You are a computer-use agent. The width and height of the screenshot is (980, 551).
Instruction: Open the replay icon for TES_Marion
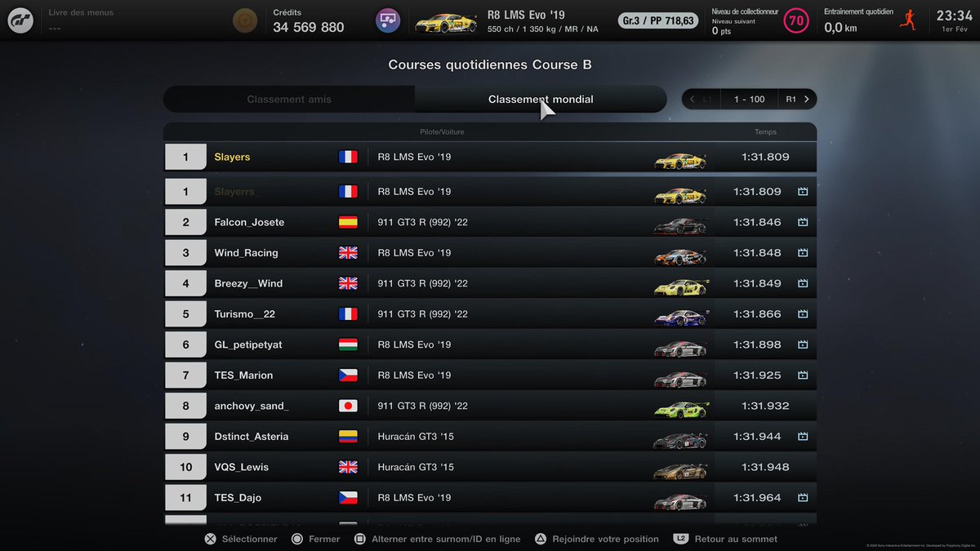point(803,375)
